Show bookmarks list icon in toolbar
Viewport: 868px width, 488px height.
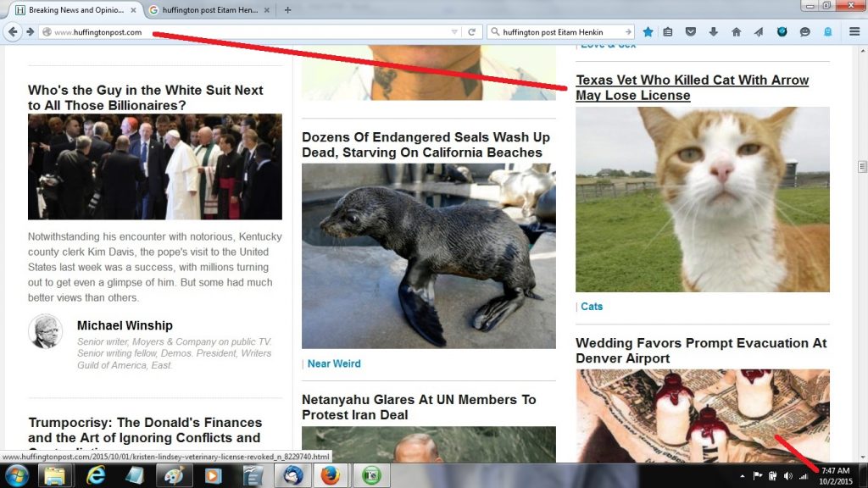tap(668, 32)
